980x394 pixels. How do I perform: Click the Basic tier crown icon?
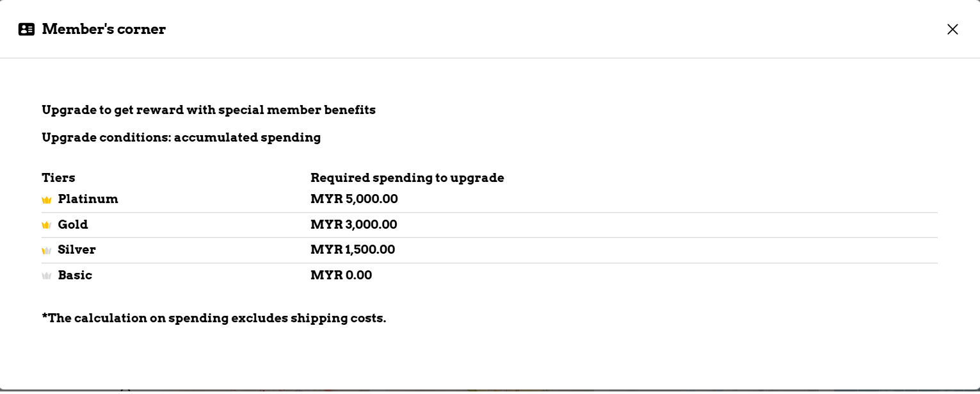point(47,276)
